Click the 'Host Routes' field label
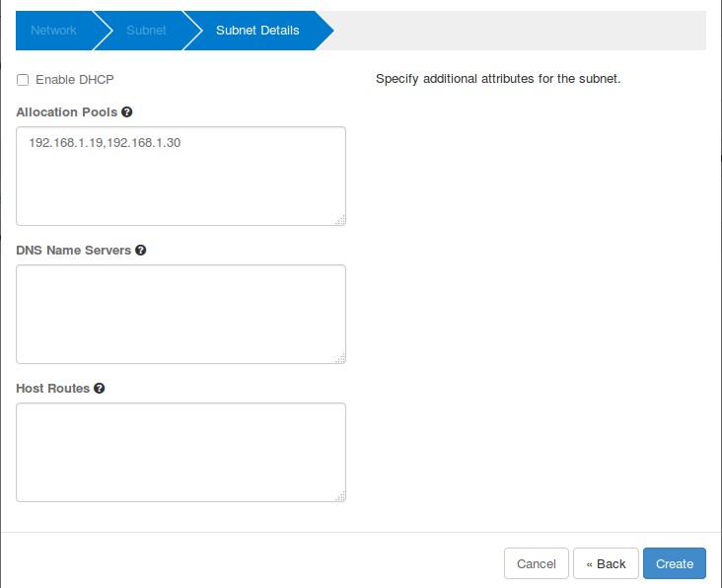722x588 pixels. pyautogui.click(x=53, y=389)
